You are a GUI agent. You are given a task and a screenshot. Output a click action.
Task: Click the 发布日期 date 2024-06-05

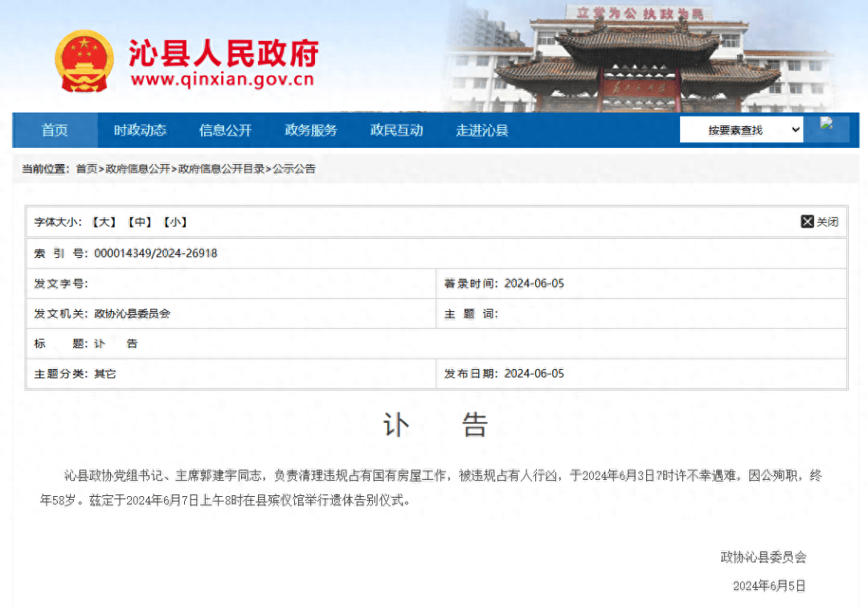(534, 374)
